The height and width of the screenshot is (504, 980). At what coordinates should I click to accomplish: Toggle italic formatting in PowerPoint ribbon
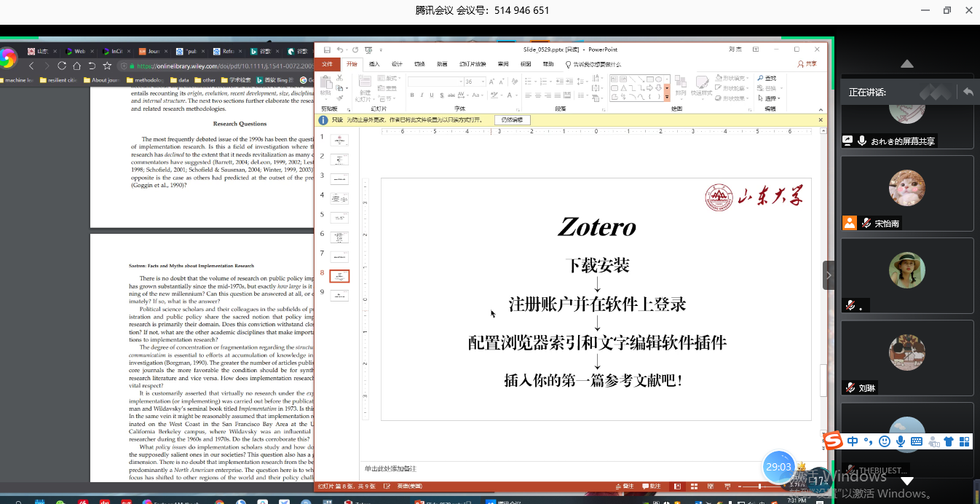click(422, 95)
